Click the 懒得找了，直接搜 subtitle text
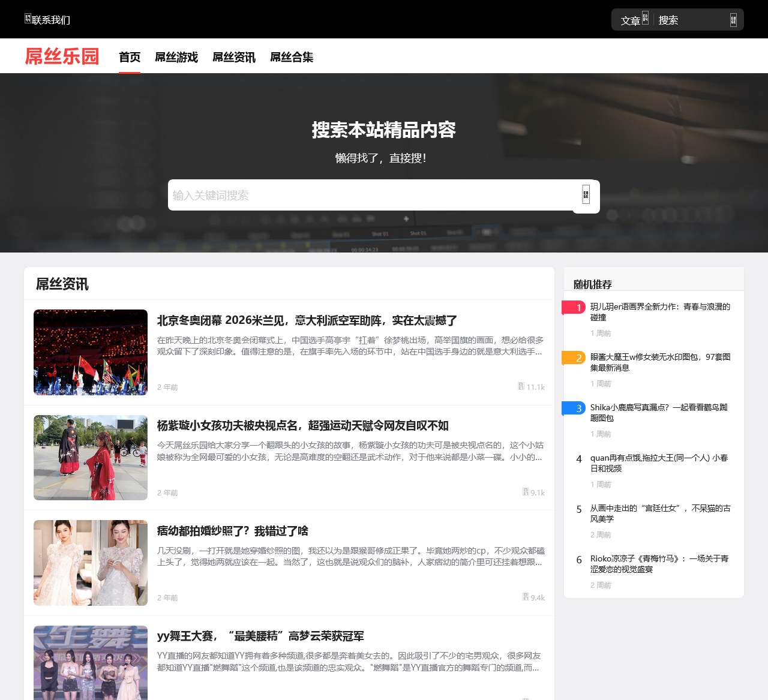 [381, 158]
